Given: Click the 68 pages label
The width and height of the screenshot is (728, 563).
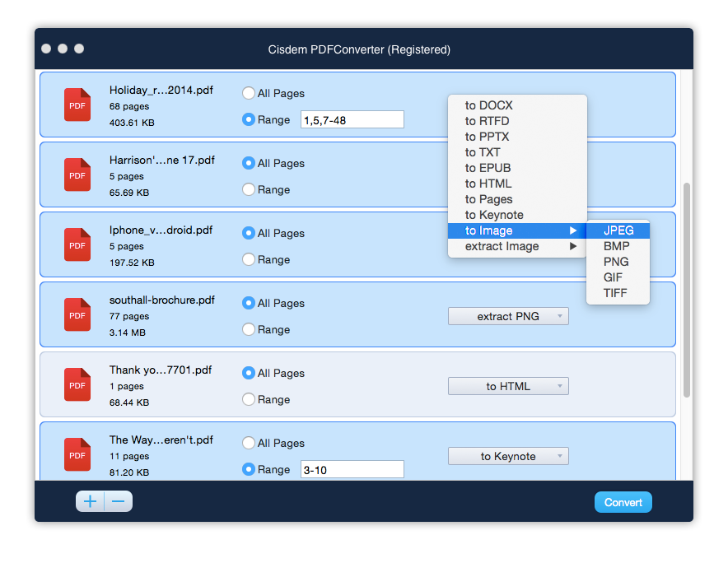Looking at the screenshot, I should point(129,106).
